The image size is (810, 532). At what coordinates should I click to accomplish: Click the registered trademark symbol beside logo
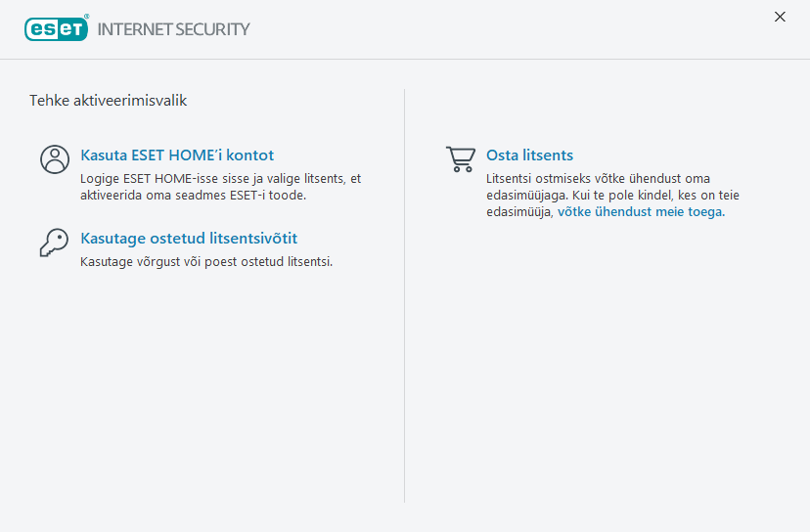point(86,17)
